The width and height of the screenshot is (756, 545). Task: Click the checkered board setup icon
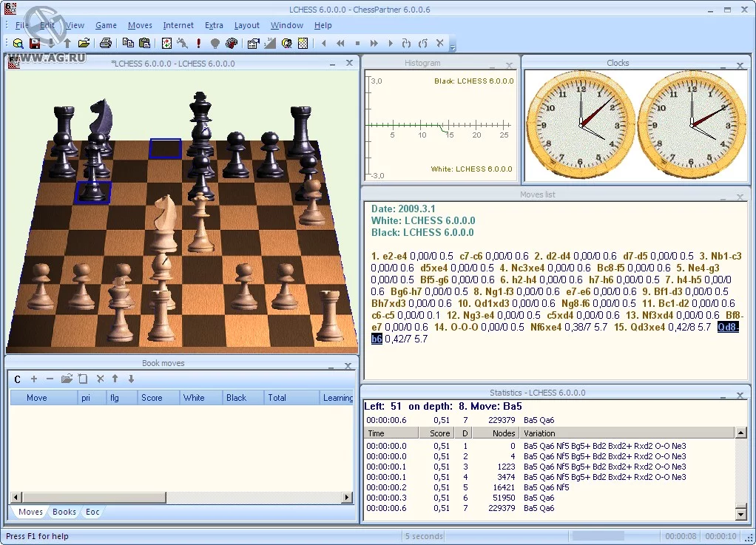(303, 44)
